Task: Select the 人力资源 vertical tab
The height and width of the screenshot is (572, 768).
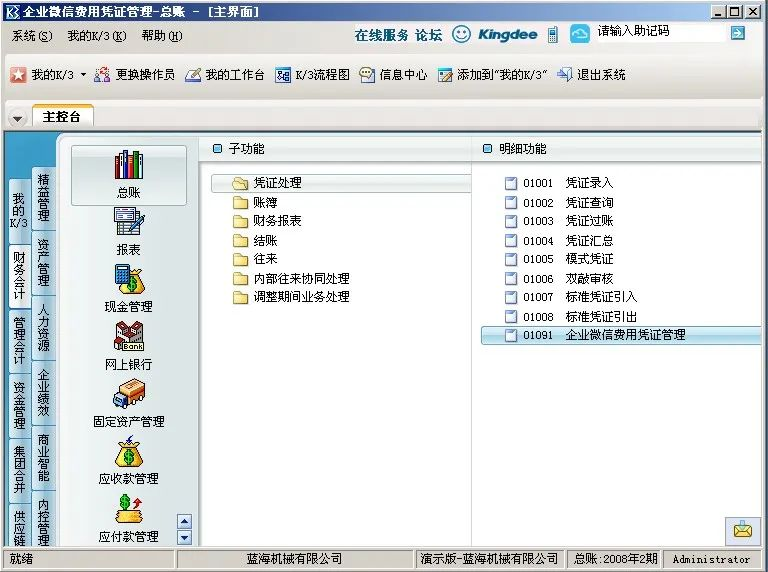Action: coord(44,328)
